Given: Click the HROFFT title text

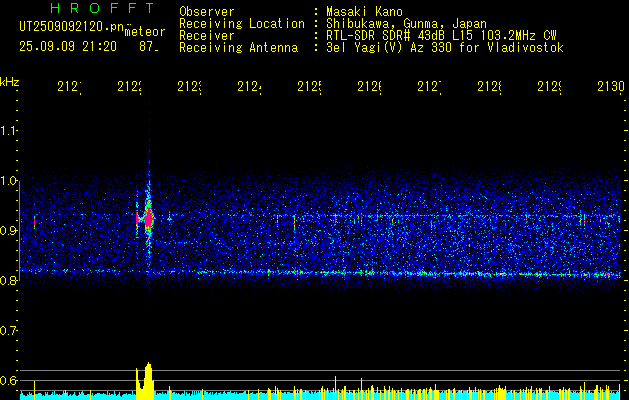Looking at the screenshot, I should [103, 8].
